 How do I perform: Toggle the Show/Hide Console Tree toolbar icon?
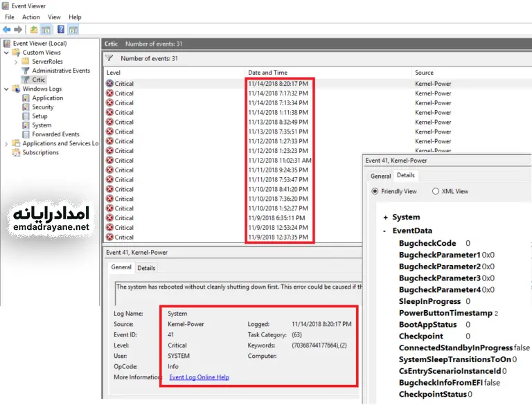pyautogui.click(x=46, y=30)
